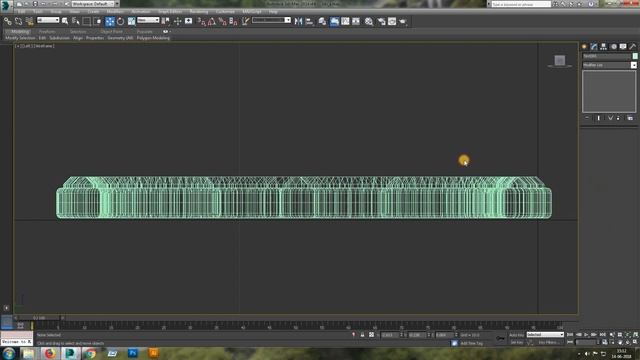Image resolution: width=640 pixels, height=360 pixels.
Task: Switch to the Utilities command panel
Action: pyautogui.click(x=633, y=47)
